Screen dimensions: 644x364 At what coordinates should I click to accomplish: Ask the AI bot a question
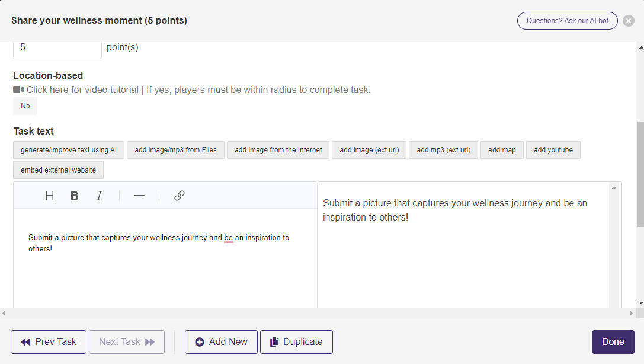click(567, 20)
